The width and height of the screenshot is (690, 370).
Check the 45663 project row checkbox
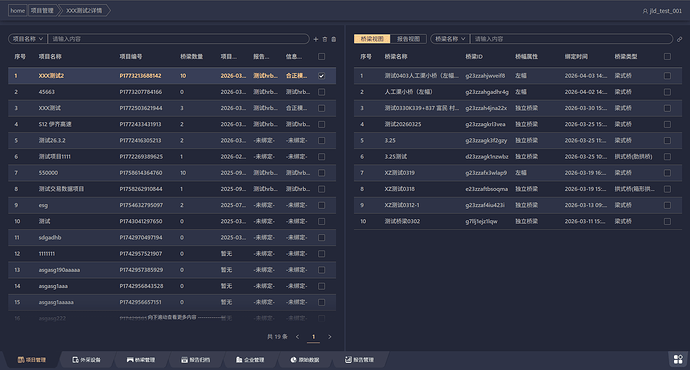(322, 92)
